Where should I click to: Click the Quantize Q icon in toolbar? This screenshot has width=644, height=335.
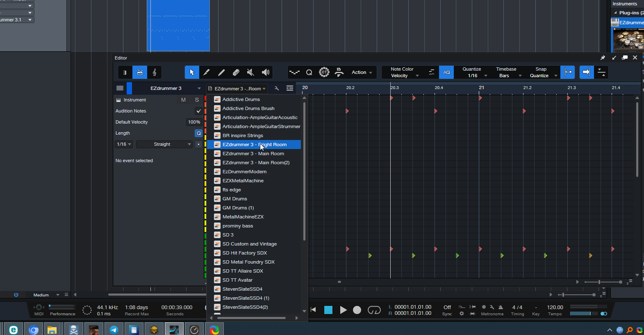tap(309, 72)
